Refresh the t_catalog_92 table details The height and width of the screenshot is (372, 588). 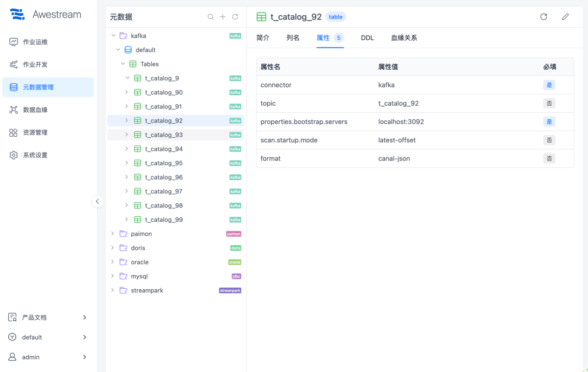544,17
